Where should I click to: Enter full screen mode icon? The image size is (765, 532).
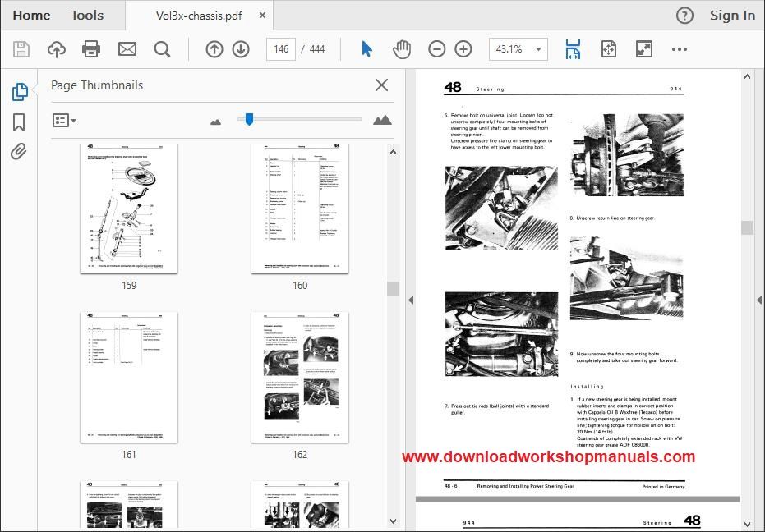[x=644, y=49]
